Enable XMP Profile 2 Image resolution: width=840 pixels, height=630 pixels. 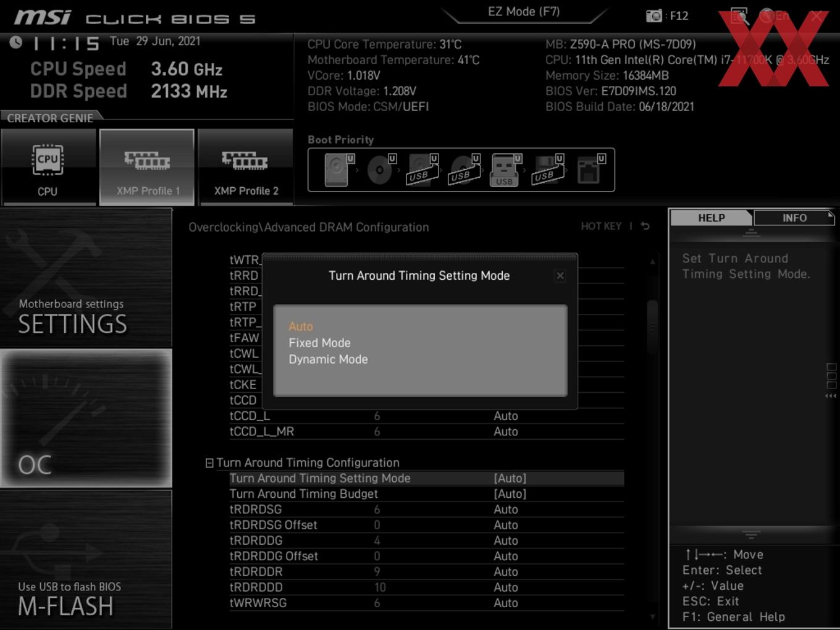coord(246,167)
